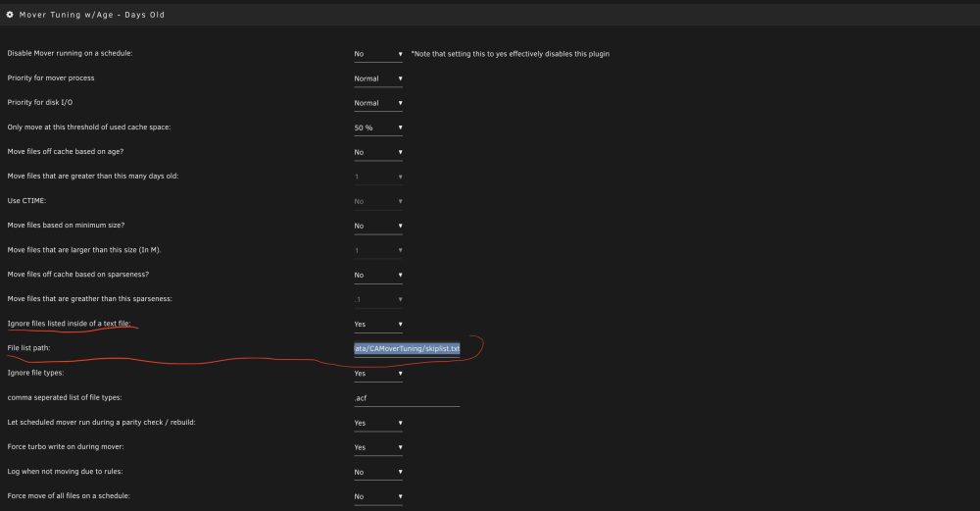Open the Ignore file types dropdown
980x511 pixels.
(378, 374)
